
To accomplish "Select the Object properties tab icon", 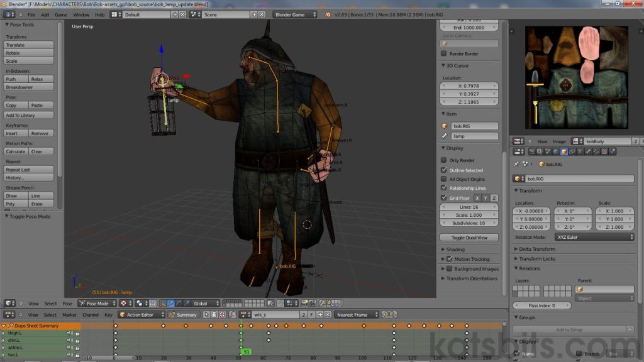I will coord(564,153).
